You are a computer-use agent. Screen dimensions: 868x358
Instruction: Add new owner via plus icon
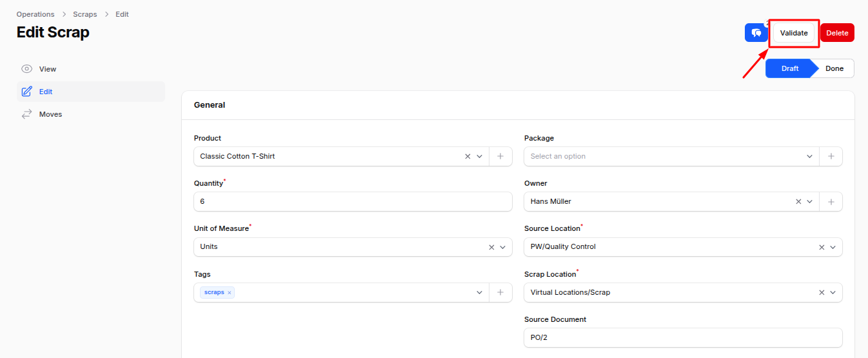831,202
